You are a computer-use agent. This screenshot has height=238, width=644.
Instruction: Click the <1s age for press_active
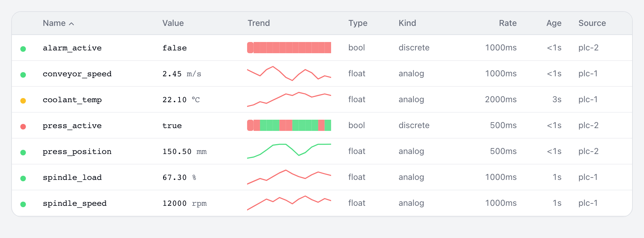pos(554,125)
